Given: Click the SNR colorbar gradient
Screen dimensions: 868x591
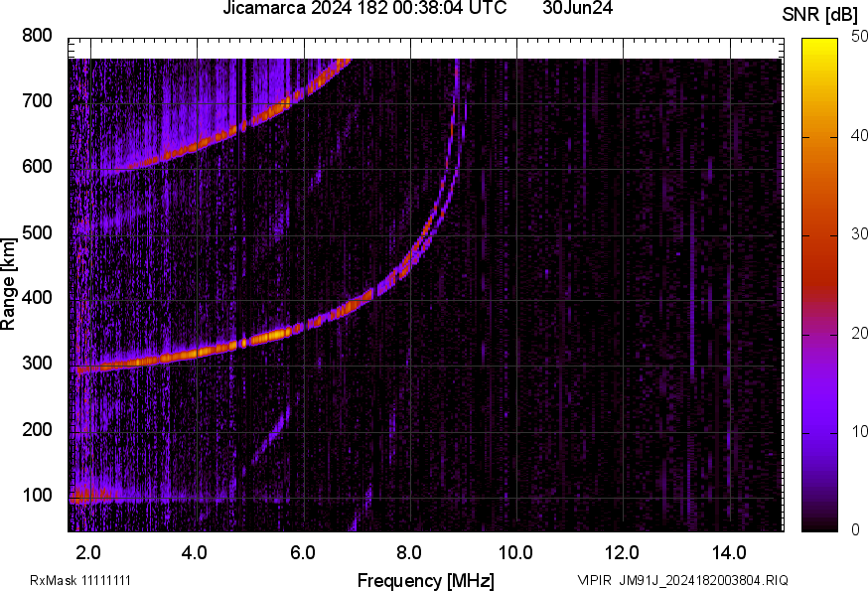Looking at the screenshot, I should (x=819, y=285).
